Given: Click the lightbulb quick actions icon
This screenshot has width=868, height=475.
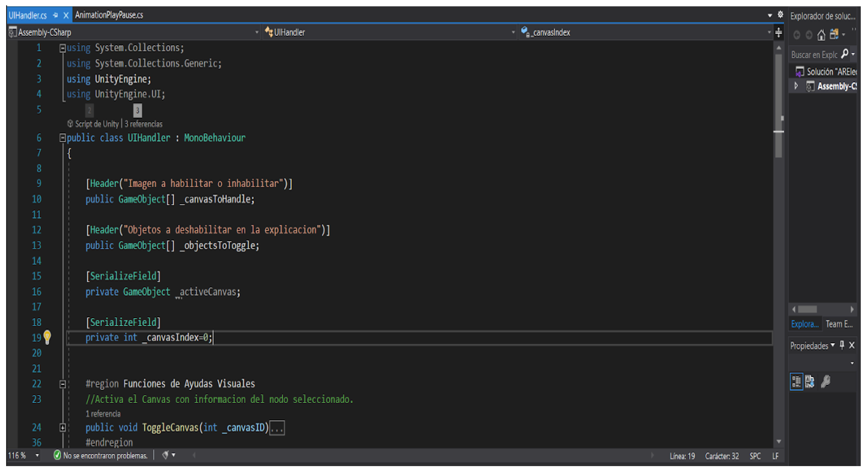Looking at the screenshot, I should click(x=47, y=337).
